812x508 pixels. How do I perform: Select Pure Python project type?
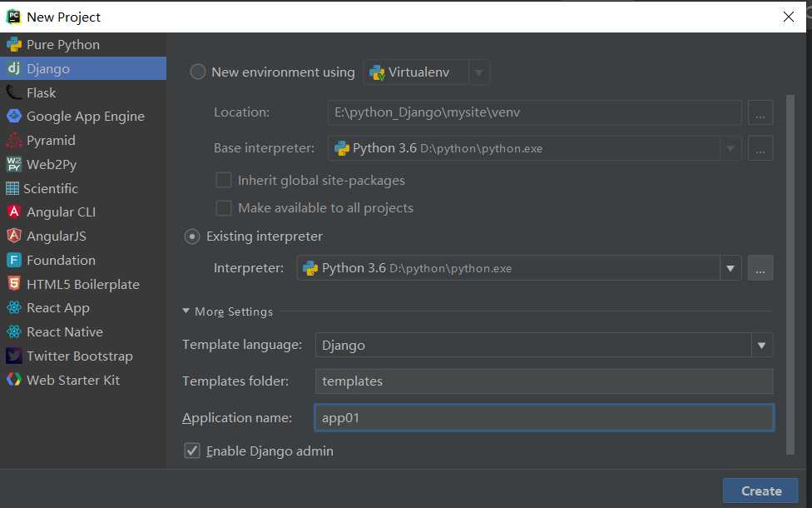[x=83, y=45]
